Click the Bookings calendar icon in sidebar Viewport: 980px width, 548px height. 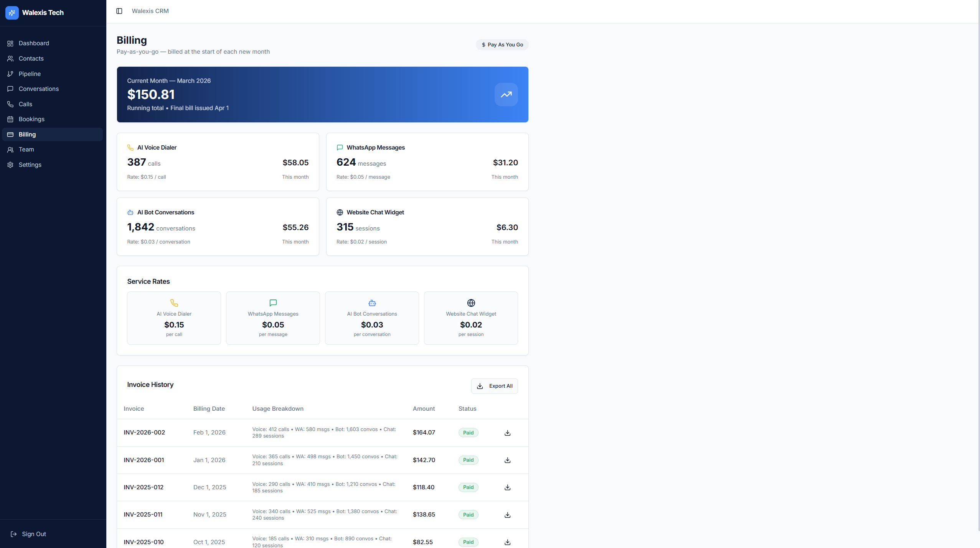(10, 119)
